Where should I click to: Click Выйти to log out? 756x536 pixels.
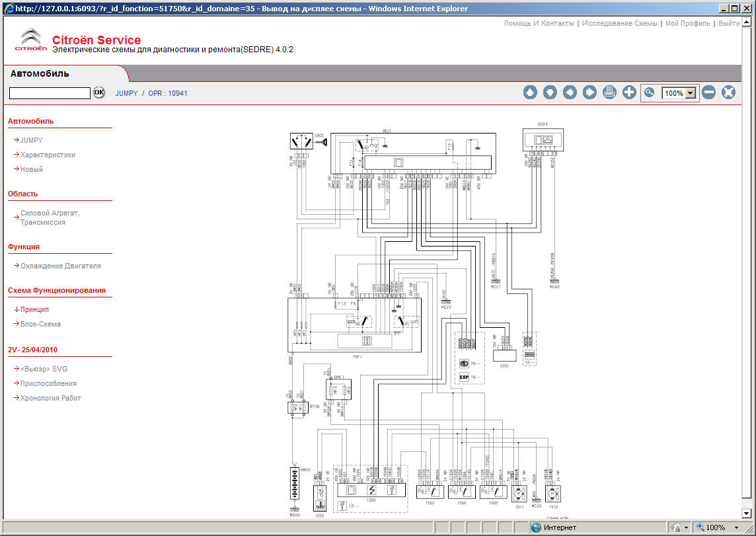[x=729, y=23]
